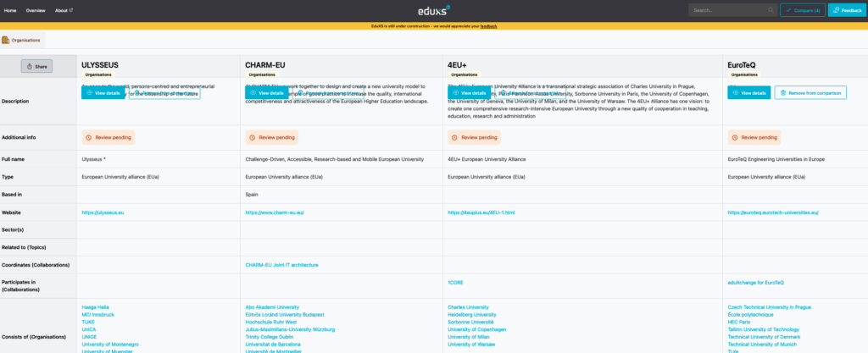
Task: Open University of Copenhagen link
Action: coord(476,329)
